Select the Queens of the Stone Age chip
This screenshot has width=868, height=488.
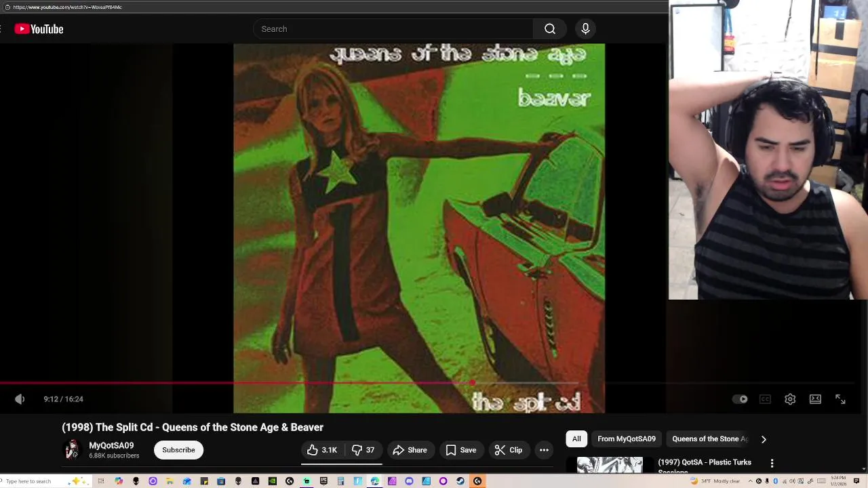[709, 439]
